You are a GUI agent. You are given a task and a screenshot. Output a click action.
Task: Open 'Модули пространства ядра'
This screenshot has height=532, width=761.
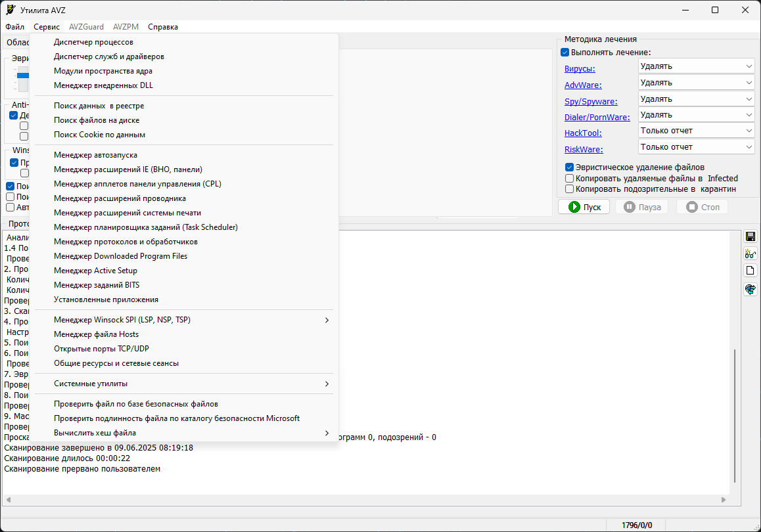184,72
